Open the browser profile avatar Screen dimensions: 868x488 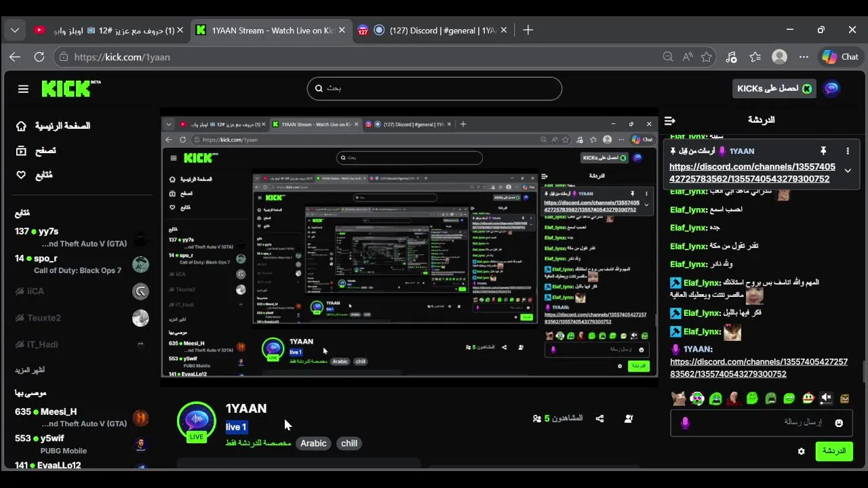[x=780, y=57]
